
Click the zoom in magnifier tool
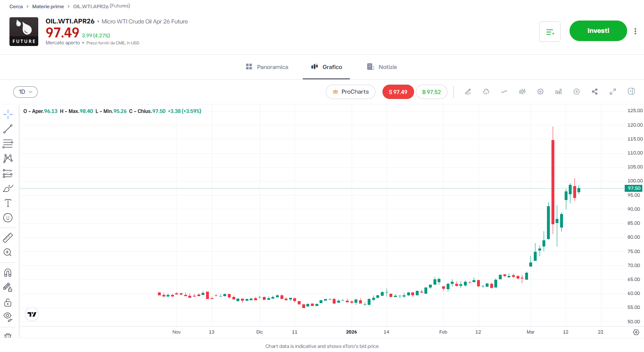pos(8,253)
